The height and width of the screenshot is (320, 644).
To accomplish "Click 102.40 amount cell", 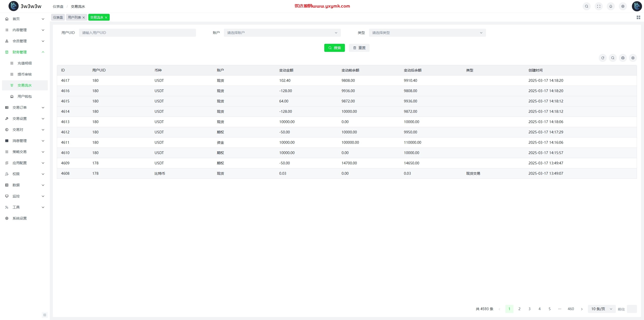I will (x=285, y=81).
